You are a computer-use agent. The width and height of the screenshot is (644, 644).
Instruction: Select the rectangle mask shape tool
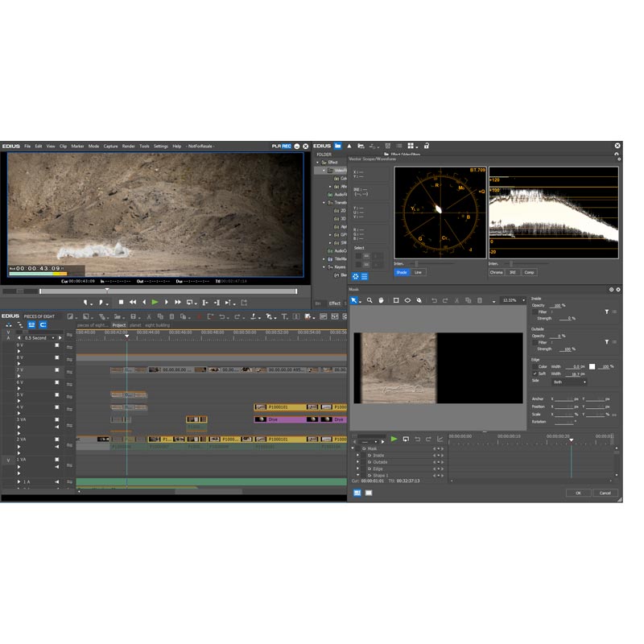tap(396, 300)
